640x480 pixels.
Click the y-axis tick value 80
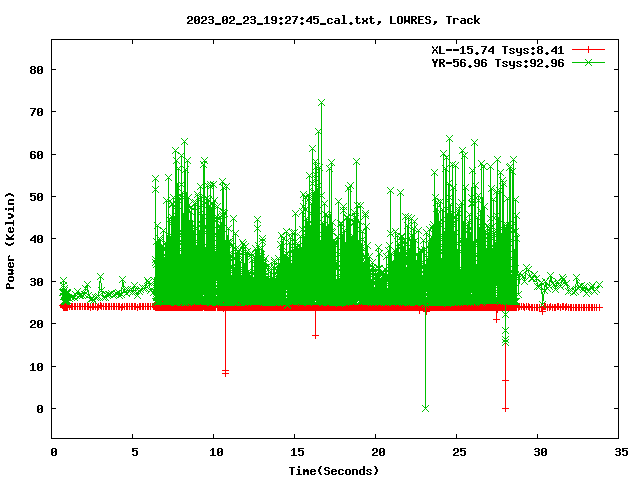(x=36, y=70)
